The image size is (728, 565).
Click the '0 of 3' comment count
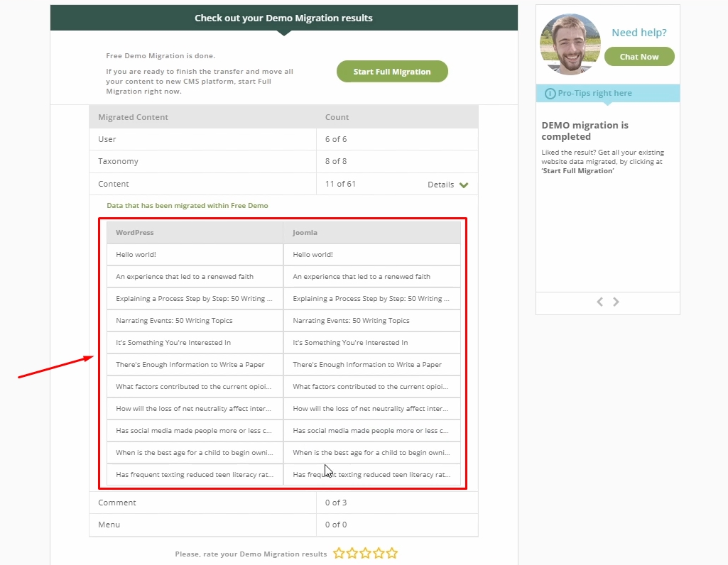(x=336, y=503)
